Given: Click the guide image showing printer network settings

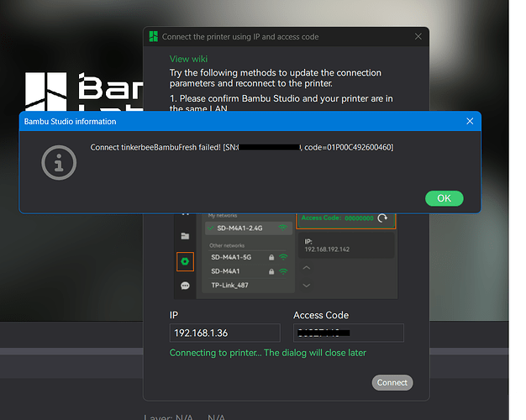Looking at the screenshot, I should [286, 256].
